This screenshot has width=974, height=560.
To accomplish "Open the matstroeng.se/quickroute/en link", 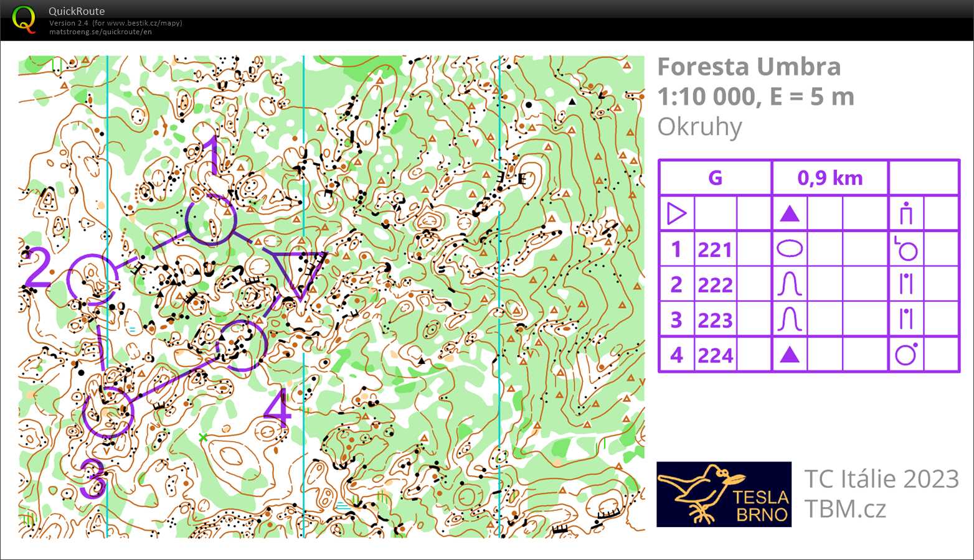I will (101, 32).
